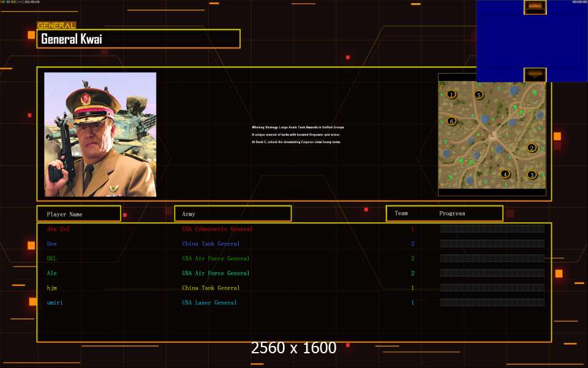The height and width of the screenshot is (368, 588).
Task: Select start position 2 marker on map
Action: (x=532, y=148)
